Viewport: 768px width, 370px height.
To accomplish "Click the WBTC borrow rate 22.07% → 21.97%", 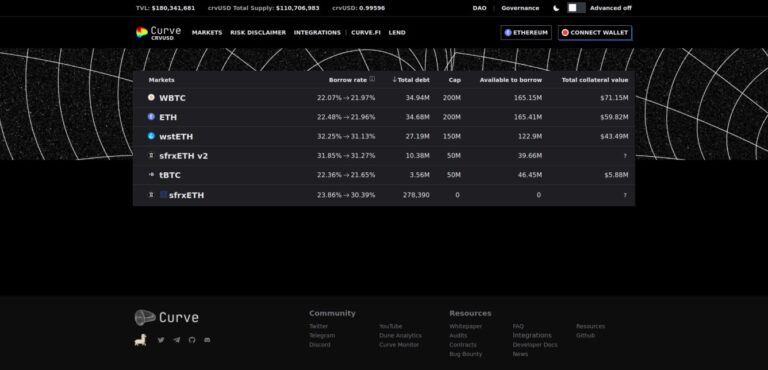I will pos(346,98).
